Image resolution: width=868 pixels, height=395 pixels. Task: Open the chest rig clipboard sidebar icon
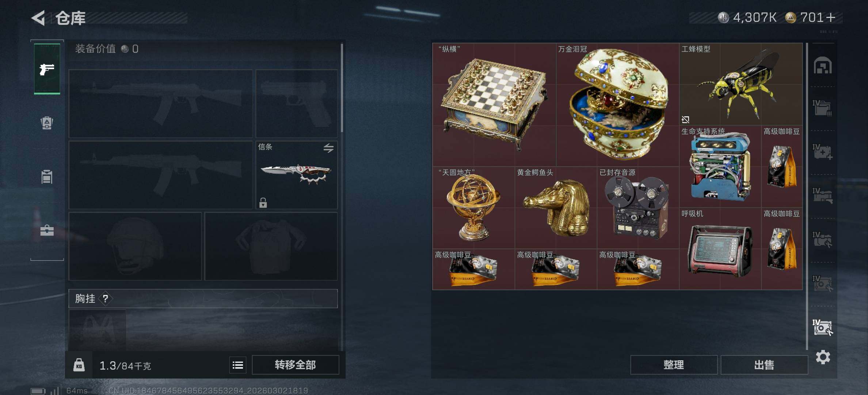(x=47, y=177)
